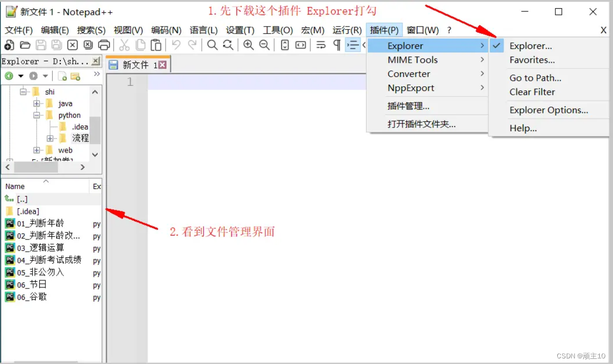Click the Explorer panel new folder icon
Viewport: 613px width, 364px height.
click(76, 77)
